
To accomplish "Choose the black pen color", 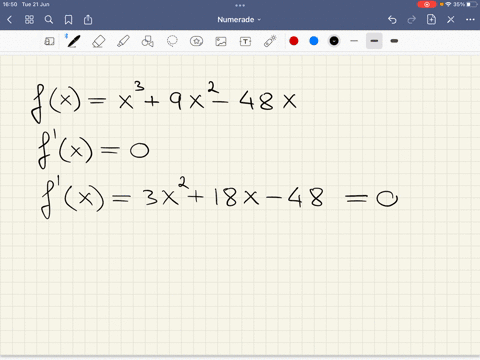I will pyautogui.click(x=334, y=41).
